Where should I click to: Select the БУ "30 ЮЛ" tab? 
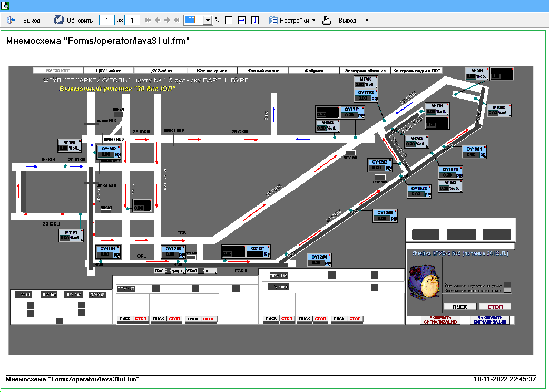(x=58, y=71)
